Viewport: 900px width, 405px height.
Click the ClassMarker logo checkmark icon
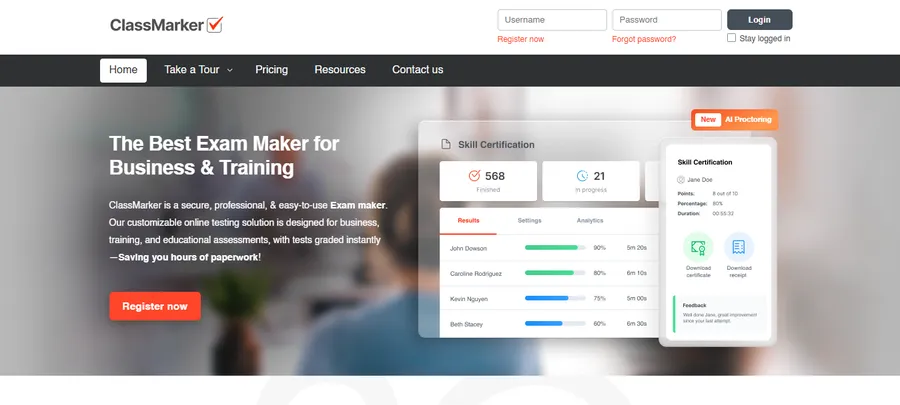click(215, 25)
